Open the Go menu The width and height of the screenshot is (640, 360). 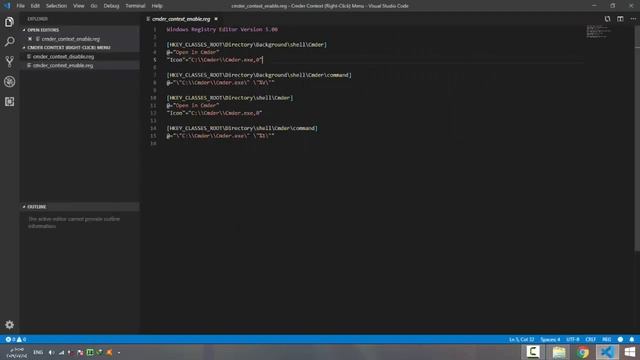click(x=94, y=6)
